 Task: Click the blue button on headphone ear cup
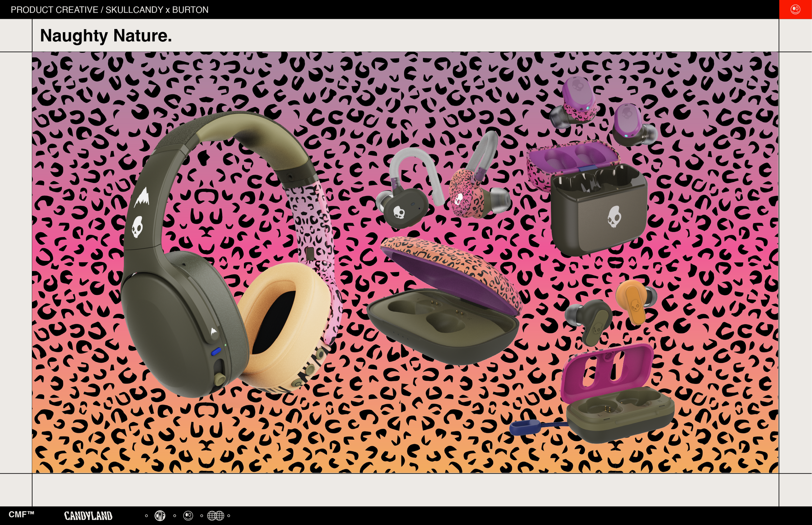coord(216,351)
